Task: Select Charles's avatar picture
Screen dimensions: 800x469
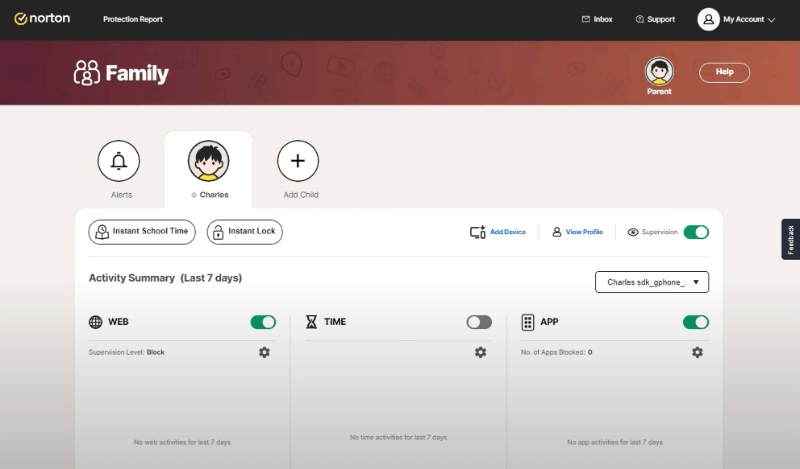Action: pyautogui.click(x=208, y=161)
